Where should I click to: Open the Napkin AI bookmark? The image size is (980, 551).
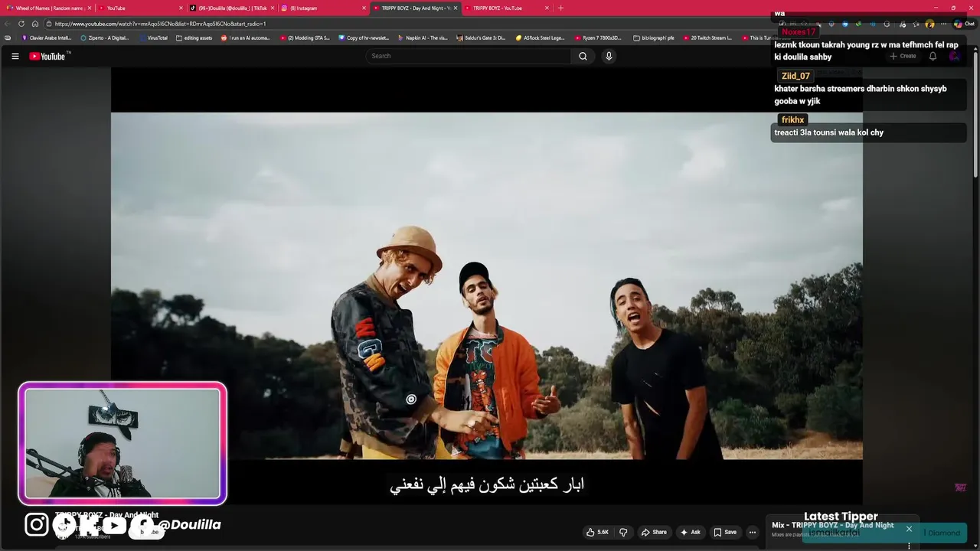(423, 37)
